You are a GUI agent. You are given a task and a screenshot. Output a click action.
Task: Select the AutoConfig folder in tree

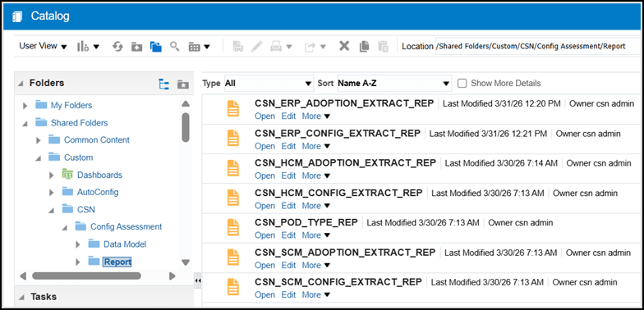coord(98,192)
